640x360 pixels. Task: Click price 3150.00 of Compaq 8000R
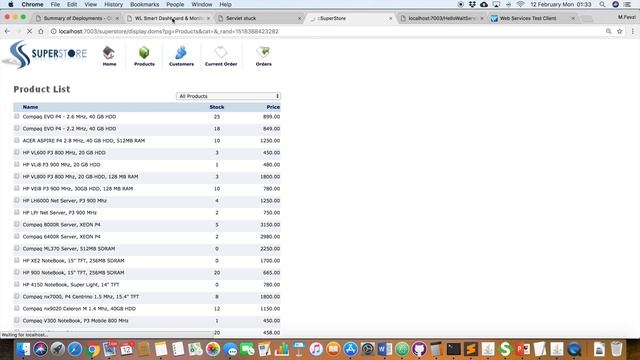[270, 224]
